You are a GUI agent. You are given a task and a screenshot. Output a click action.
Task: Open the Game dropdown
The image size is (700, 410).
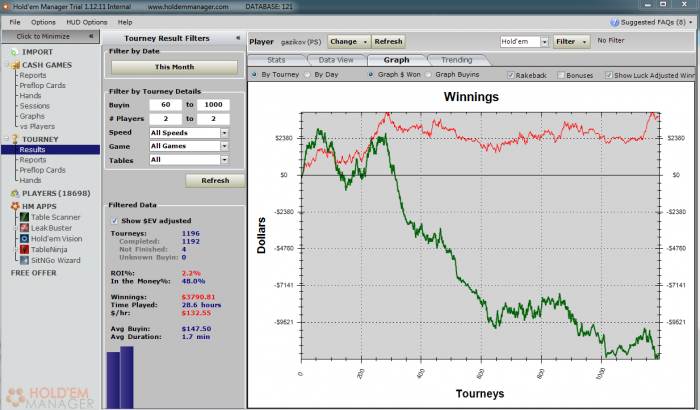tap(224, 146)
